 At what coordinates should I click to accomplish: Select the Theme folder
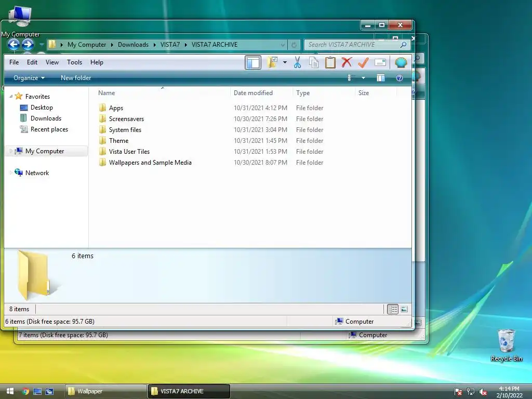click(x=118, y=140)
